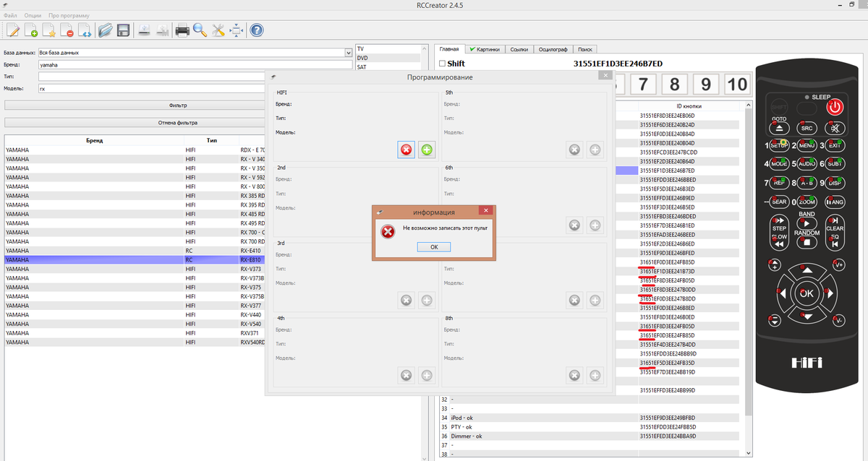This screenshot has width=868, height=461.
Task: Expand the База данных dropdown
Action: click(348, 53)
